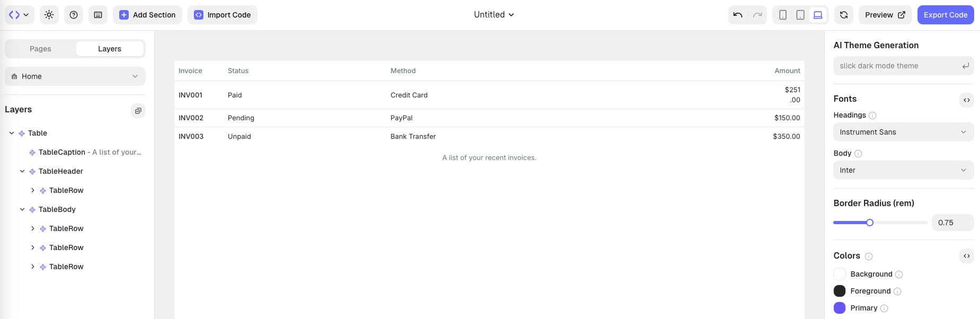Open Fonts code view icon
The width and height of the screenshot is (980, 319).
pyautogui.click(x=966, y=100)
